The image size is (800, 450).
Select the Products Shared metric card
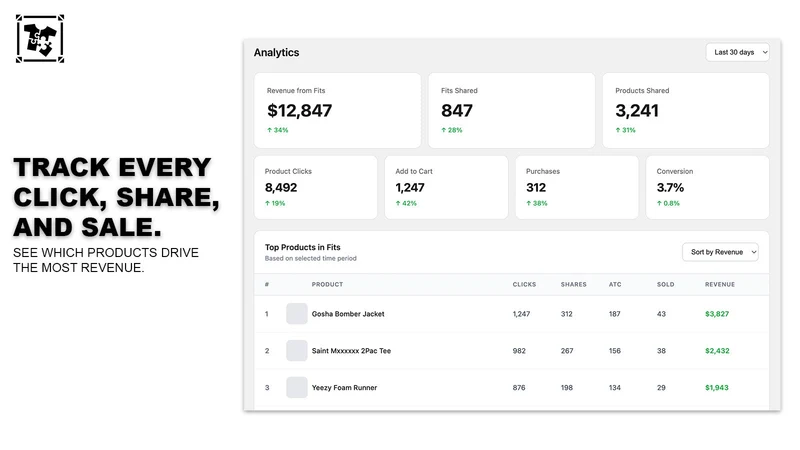pos(686,110)
